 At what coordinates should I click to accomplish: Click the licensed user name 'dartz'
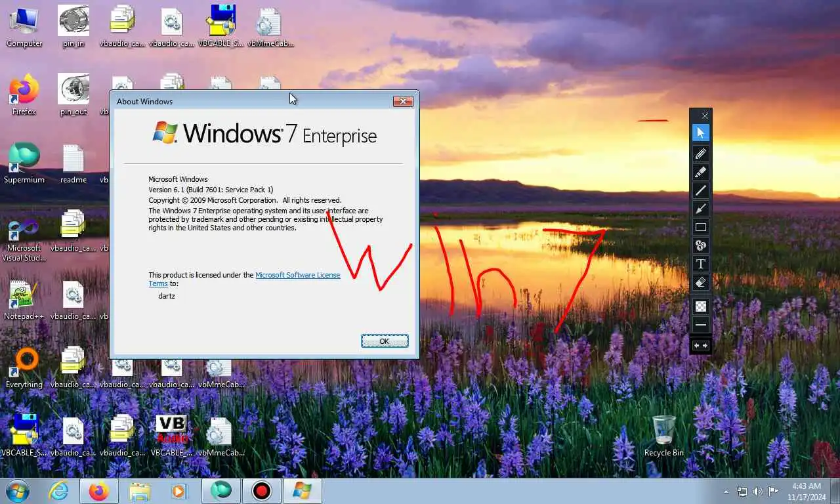point(167,296)
